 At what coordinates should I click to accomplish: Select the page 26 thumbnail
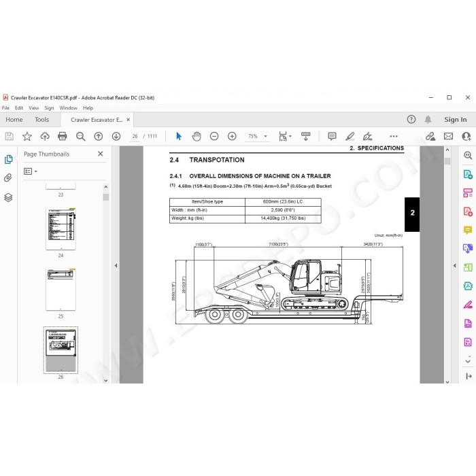(x=61, y=350)
